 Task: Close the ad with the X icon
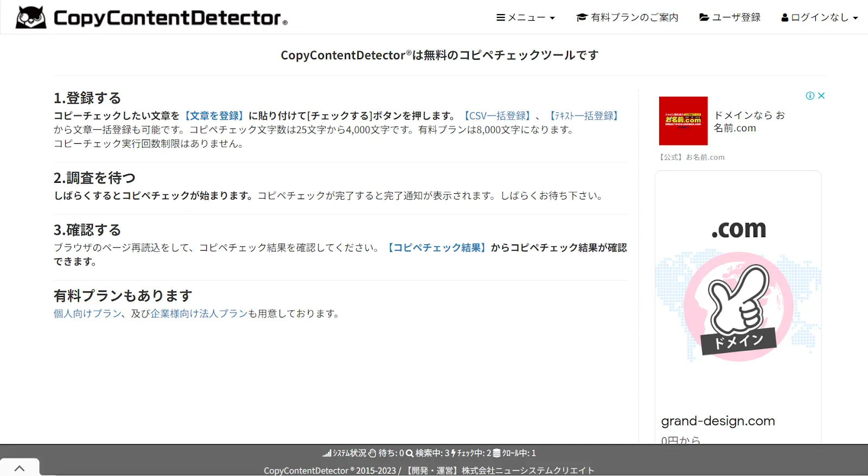click(821, 96)
